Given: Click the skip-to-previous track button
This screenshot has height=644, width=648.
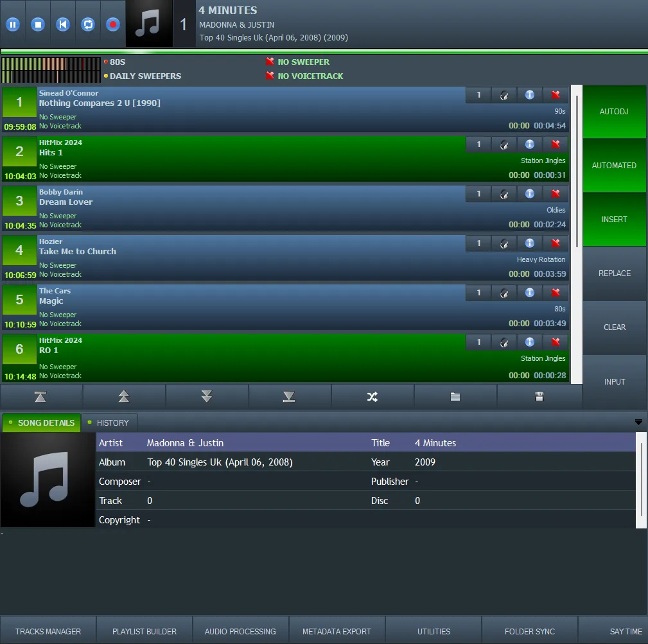Looking at the screenshot, I should (x=63, y=25).
